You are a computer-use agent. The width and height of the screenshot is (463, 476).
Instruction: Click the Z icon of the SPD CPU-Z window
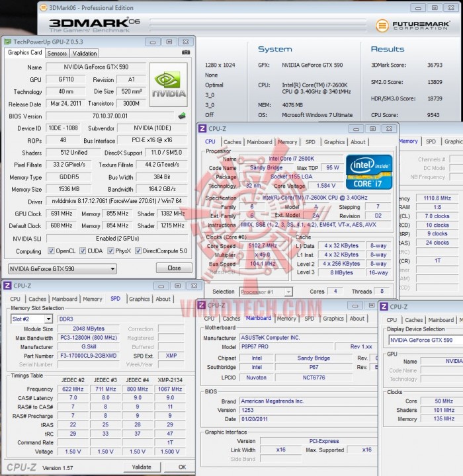click(7, 286)
